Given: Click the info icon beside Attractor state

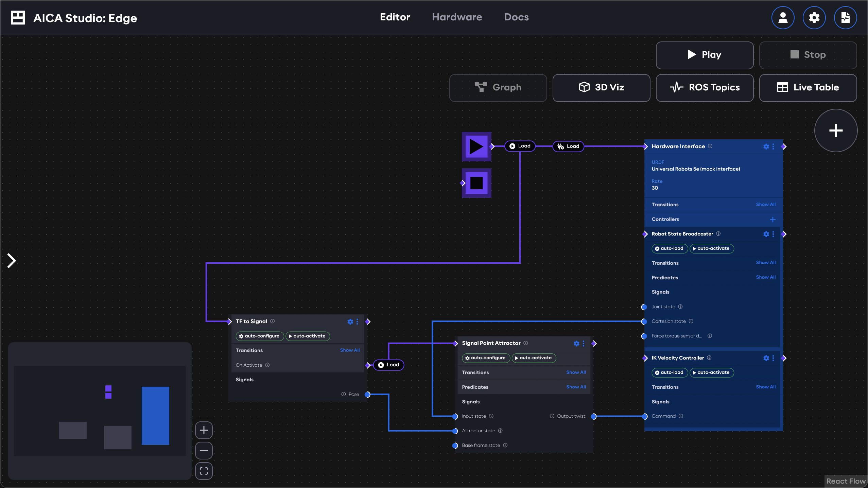Looking at the screenshot, I should click(500, 431).
